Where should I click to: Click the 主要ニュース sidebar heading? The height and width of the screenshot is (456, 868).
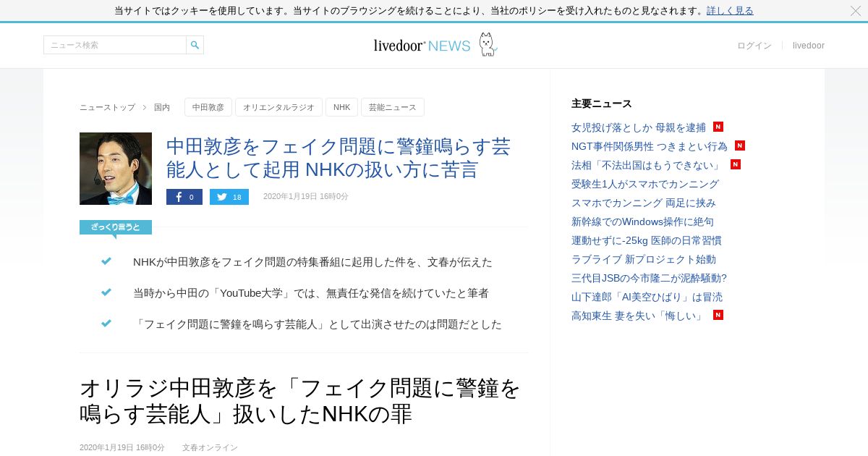(x=602, y=104)
